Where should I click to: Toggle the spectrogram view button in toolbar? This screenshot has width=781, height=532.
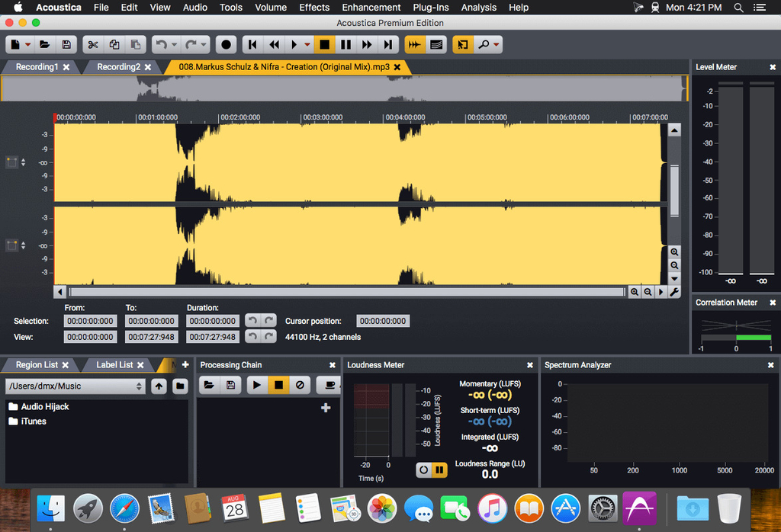tap(436, 45)
